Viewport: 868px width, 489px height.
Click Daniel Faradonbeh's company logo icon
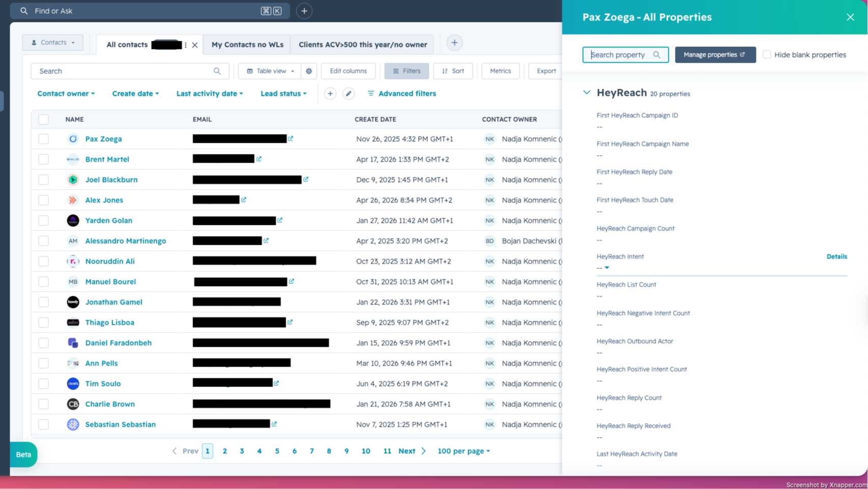73,343
